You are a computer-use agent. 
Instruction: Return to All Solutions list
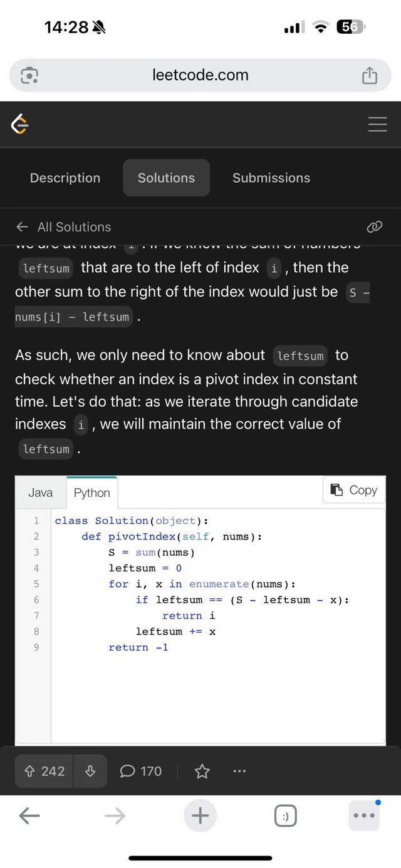tap(64, 227)
